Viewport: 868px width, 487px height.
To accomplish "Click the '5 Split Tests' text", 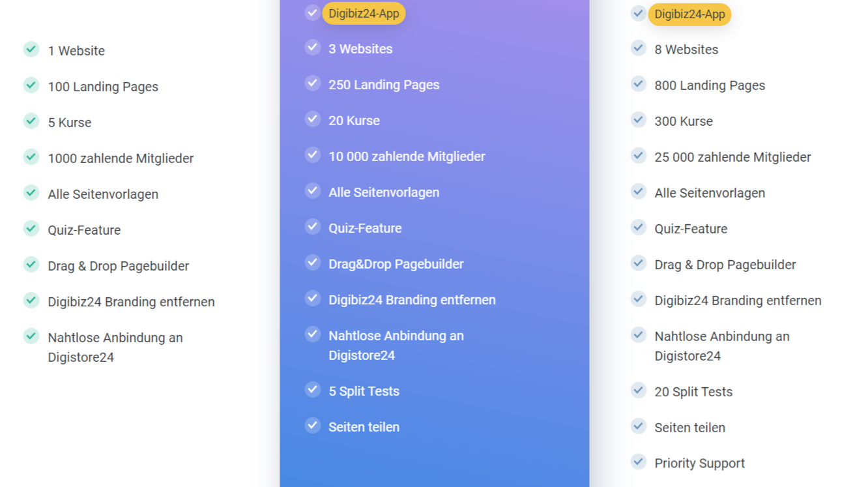I will 364,391.
